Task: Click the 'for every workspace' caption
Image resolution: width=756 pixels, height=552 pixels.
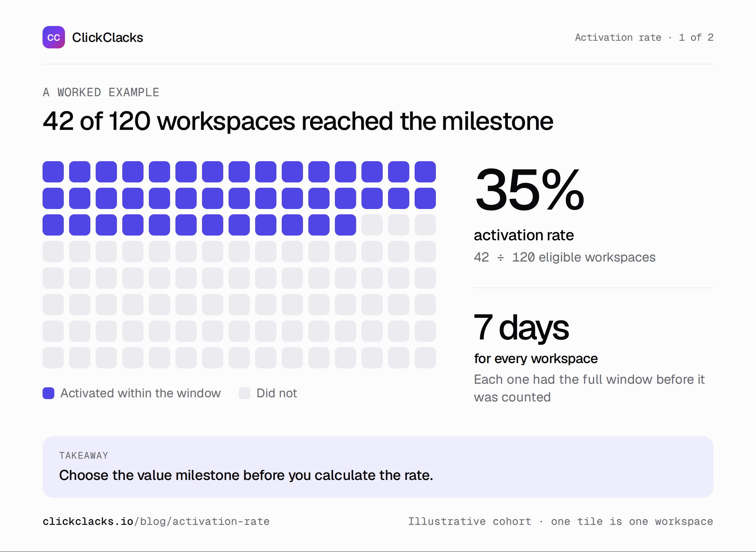Action: 536,359
